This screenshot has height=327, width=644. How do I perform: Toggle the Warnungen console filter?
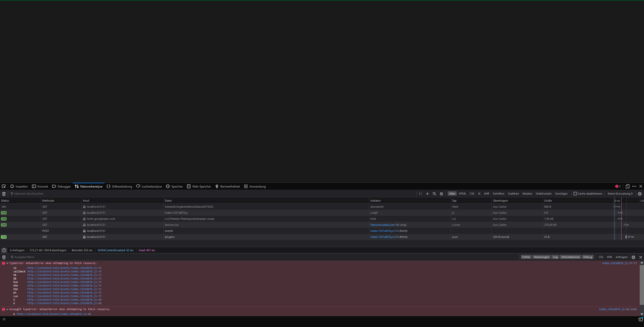541,257
